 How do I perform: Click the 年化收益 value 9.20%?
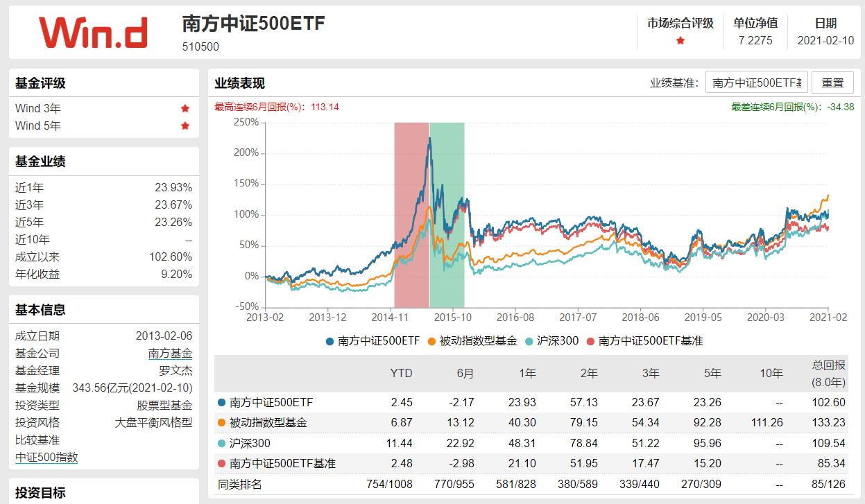click(x=176, y=275)
